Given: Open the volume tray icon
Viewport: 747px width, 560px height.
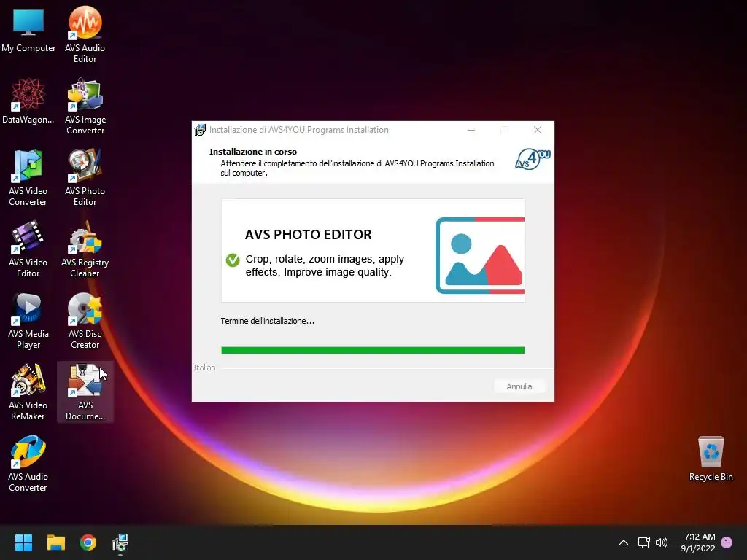Looking at the screenshot, I should click(x=662, y=542).
